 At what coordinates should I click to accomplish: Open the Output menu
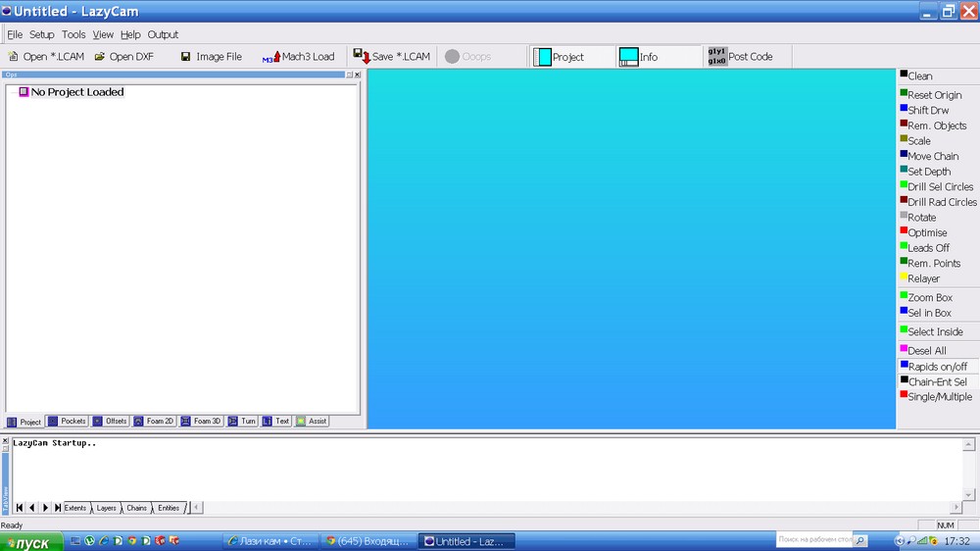163,34
